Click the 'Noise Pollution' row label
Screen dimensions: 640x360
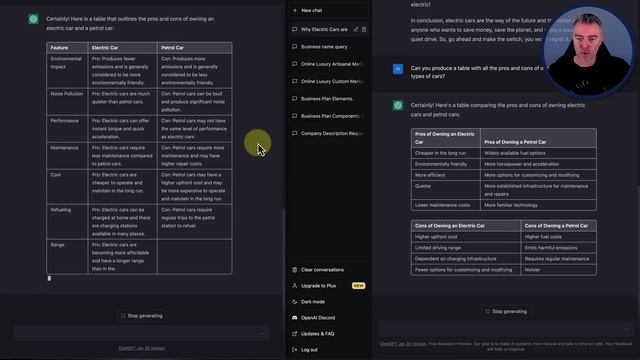(67, 94)
